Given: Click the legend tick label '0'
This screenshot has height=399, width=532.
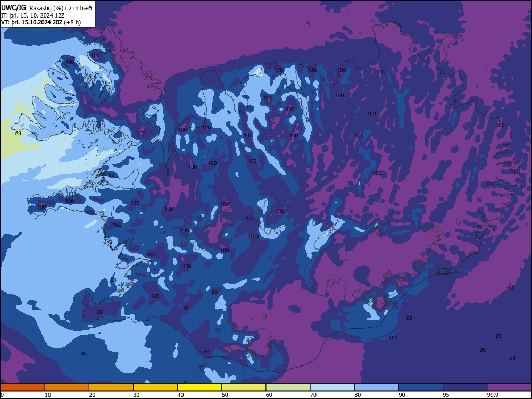Looking at the screenshot, I should (x=2, y=395).
